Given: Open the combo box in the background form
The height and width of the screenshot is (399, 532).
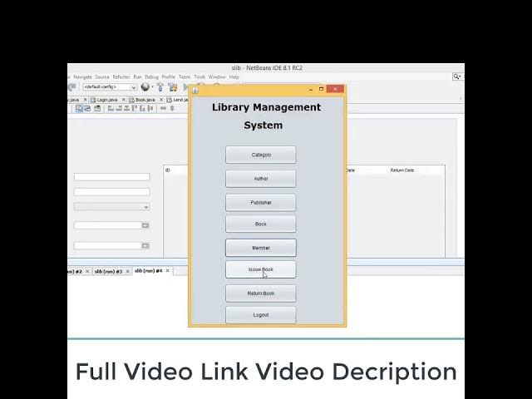Looking at the screenshot, I should click(x=112, y=207).
